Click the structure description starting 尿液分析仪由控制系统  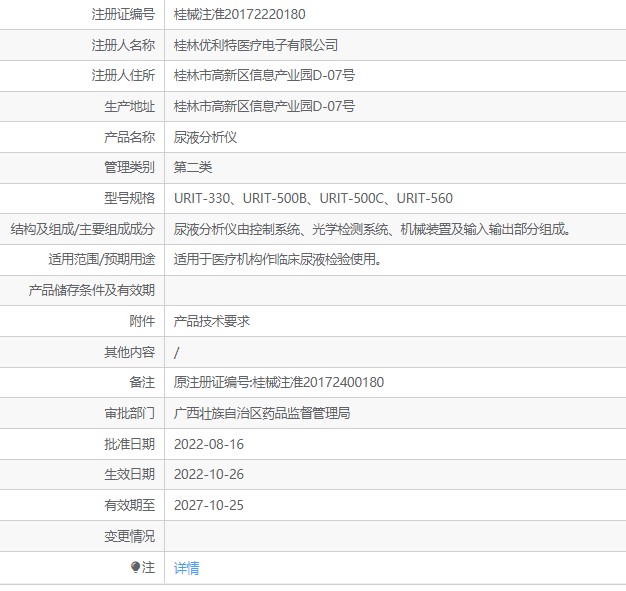click(372, 229)
